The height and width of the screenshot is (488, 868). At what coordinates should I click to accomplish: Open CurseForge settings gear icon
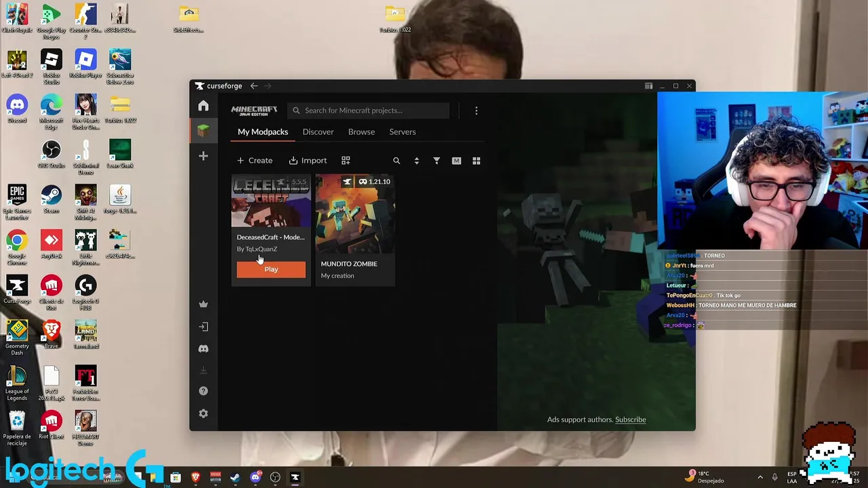pos(203,413)
